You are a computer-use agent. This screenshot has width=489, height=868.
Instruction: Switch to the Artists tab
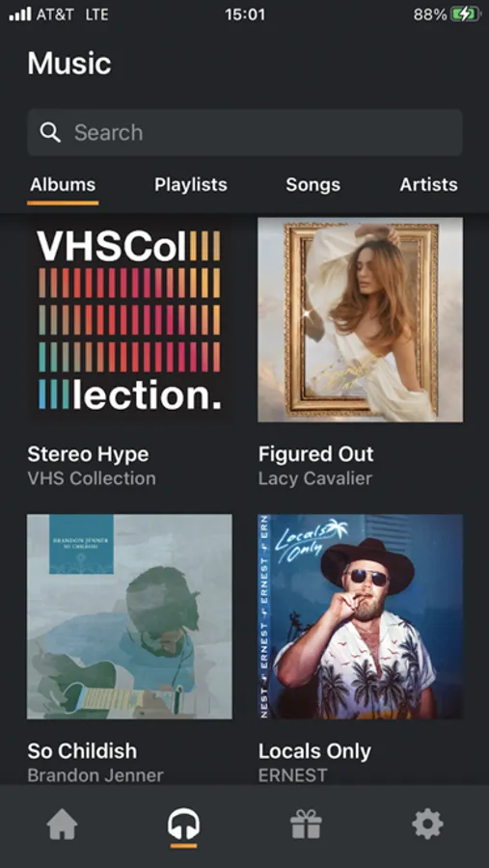[x=428, y=184]
